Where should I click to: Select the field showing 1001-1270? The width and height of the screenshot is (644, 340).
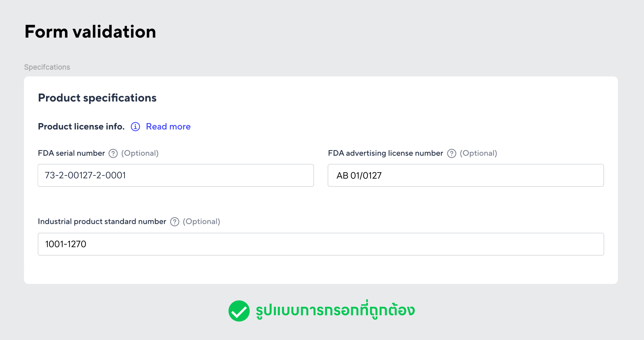tap(321, 244)
